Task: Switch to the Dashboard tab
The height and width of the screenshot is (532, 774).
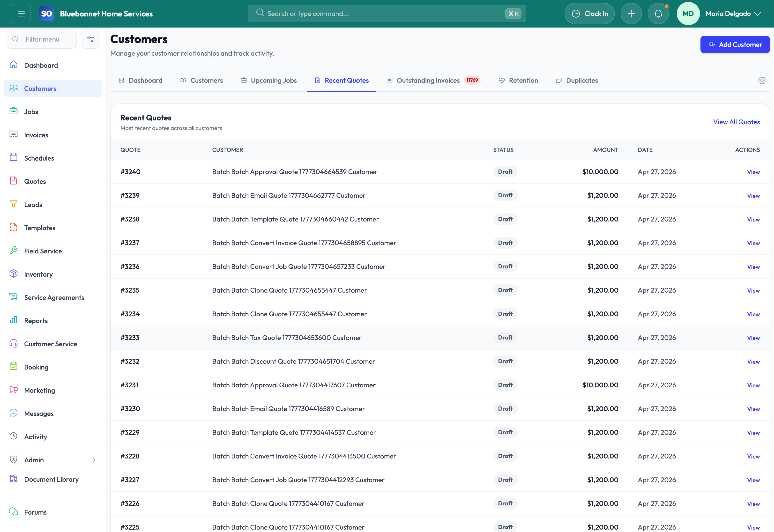Action: [x=141, y=80]
